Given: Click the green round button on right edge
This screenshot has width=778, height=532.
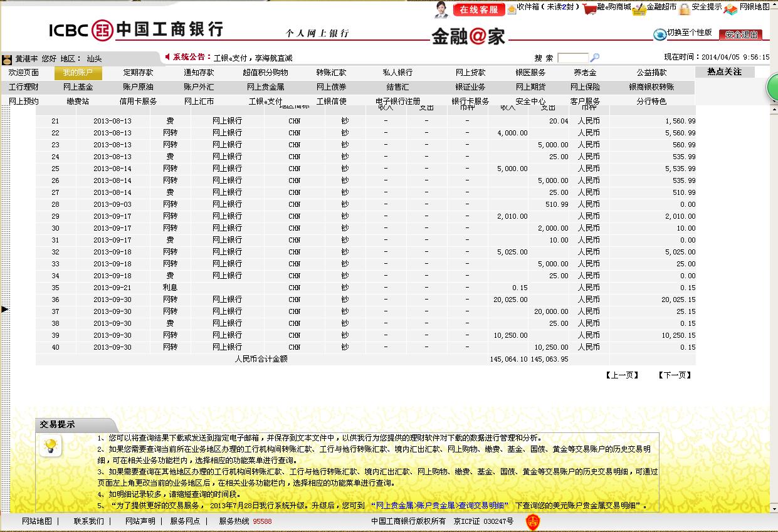Looking at the screenshot, I should coord(773,87).
